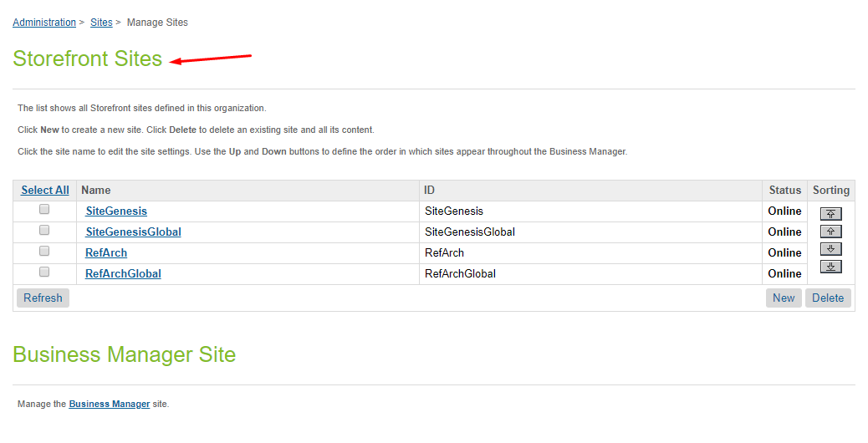Click the New button to create a site
Image resolution: width=868 pixels, height=443 pixels.
(x=784, y=298)
